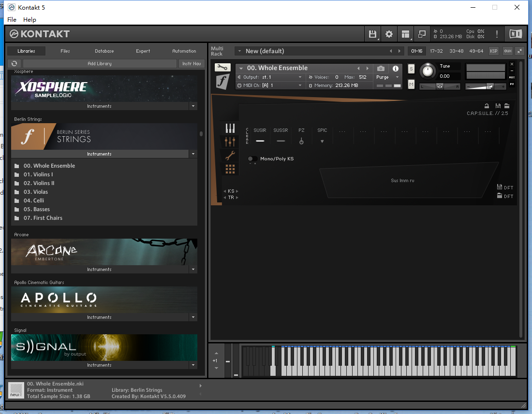Viewport: 532px width, 414px height.
Task: Click the keyboard icon in CAPSULE sidebar
Action: coord(230,128)
